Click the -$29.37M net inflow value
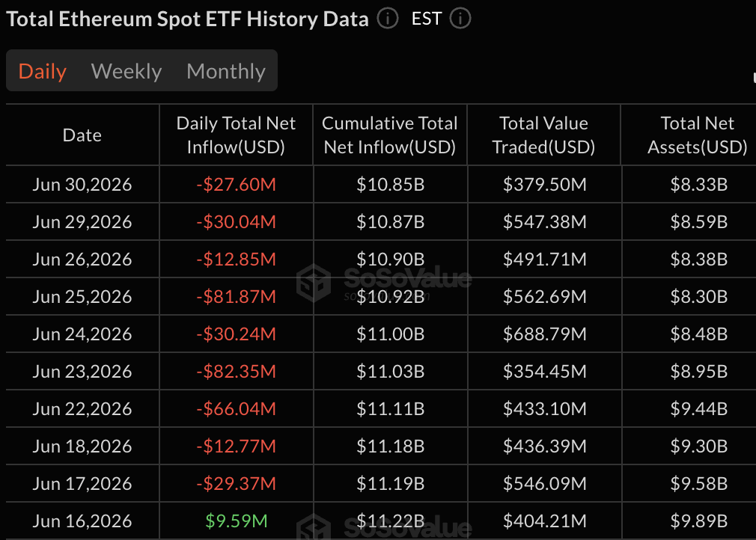The image size is (756, 540). pos(237,484)
